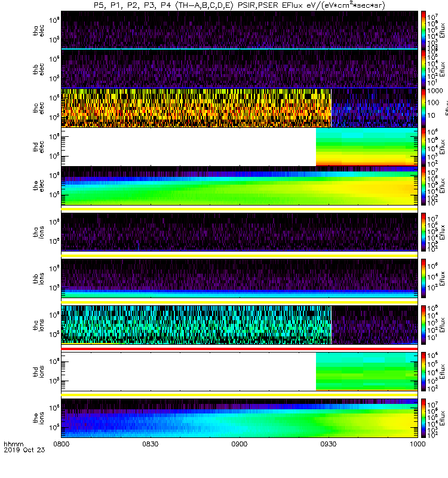Click the 'the elec' color bar
Viewport: 448px width, 478px height.
pos(424,186)
